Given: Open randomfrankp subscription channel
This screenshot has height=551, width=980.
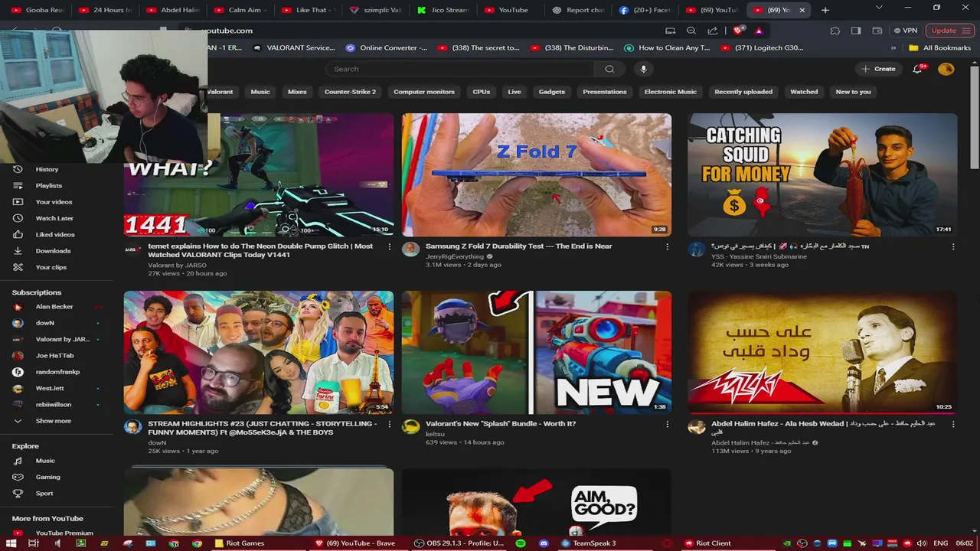Looking at the screenshot, I should click(57, 372).
